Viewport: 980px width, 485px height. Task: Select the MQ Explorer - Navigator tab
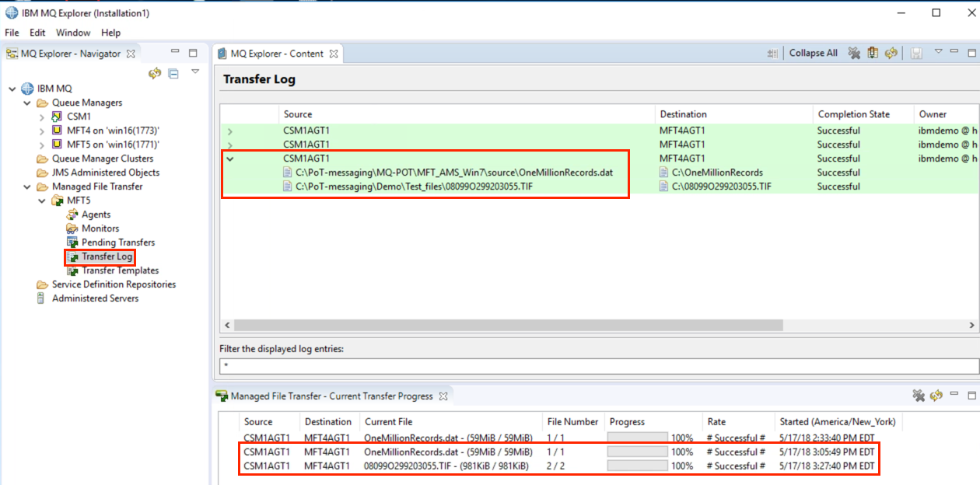click(71, 54)
